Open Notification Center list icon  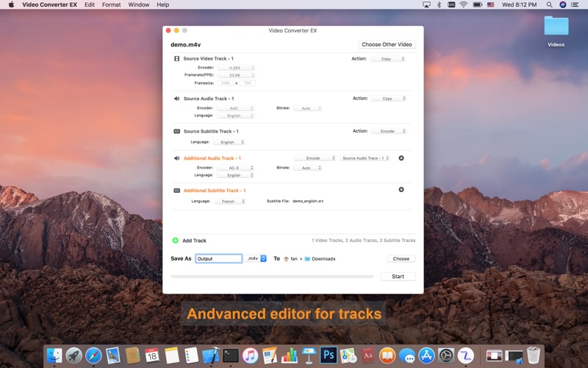pyautogui.click(x=575, y=4)
